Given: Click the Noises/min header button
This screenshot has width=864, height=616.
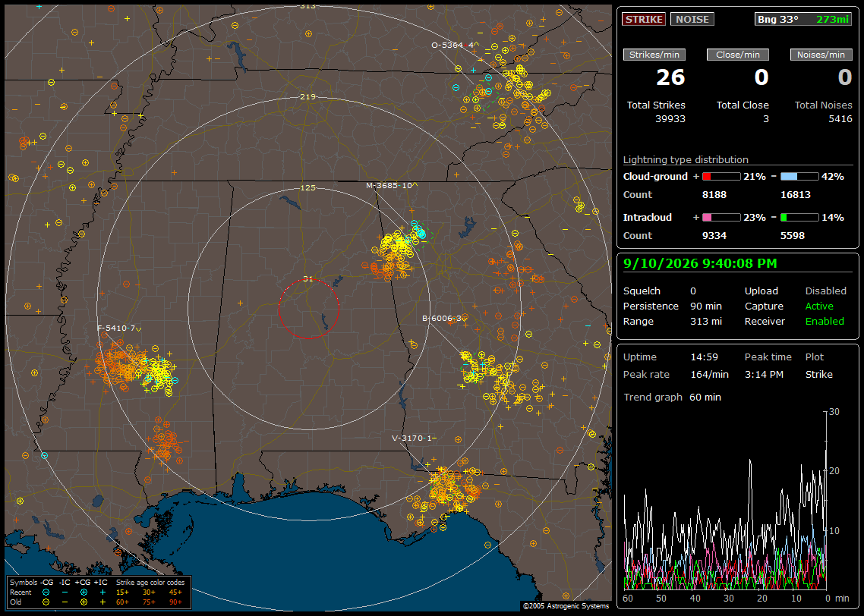Looking at the screenshot, I should tap(821, 55).
